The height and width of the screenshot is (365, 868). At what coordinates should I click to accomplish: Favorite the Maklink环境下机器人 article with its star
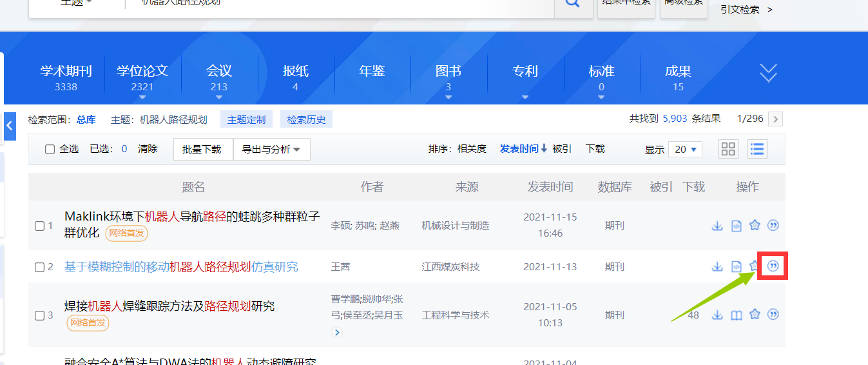[755, 225]
